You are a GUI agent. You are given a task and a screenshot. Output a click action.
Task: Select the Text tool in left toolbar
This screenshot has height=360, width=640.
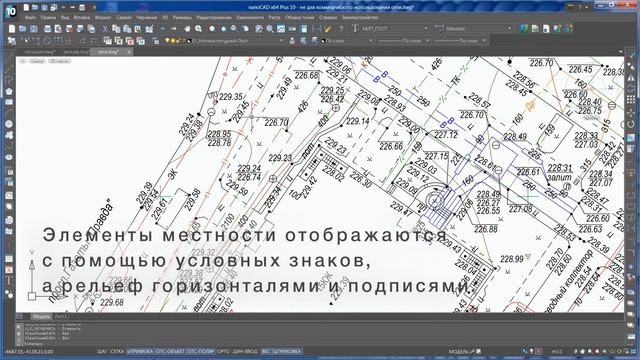(x=9, y=281)
